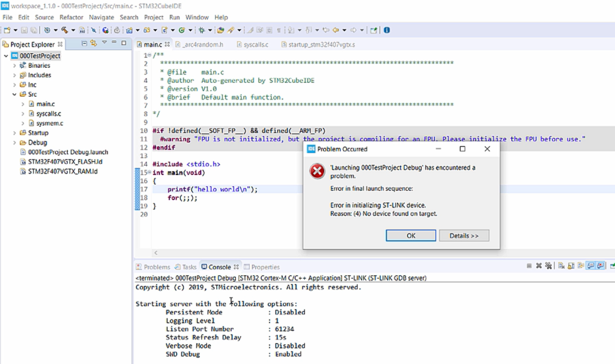Viewport: 615px width, 364px height.
Task: Click editor horizontal scrollbar left arrow
Action: coord(156,253)
